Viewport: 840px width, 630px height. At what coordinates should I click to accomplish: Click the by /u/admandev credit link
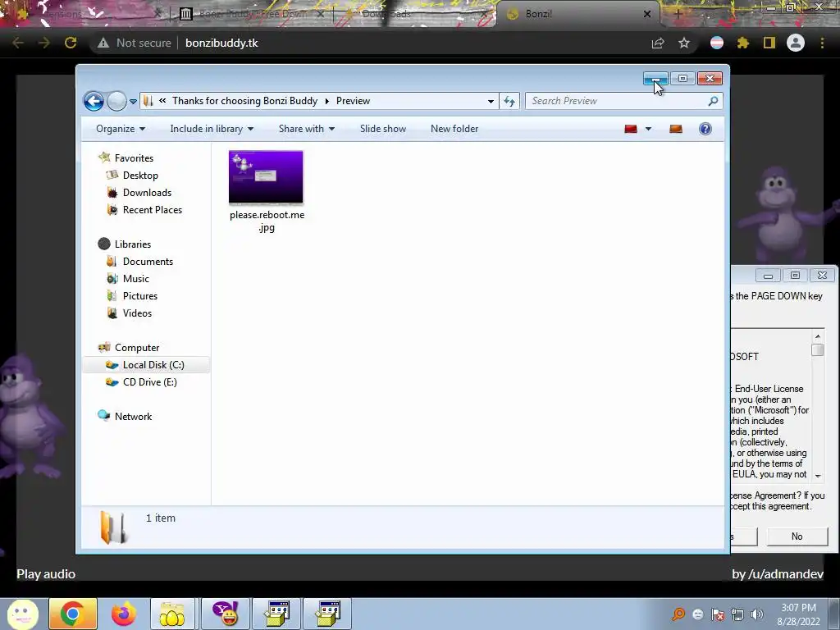pos(778,573)
